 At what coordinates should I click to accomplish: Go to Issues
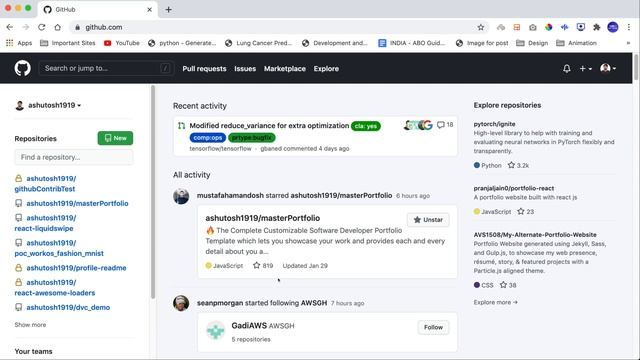tap(245, 69)
